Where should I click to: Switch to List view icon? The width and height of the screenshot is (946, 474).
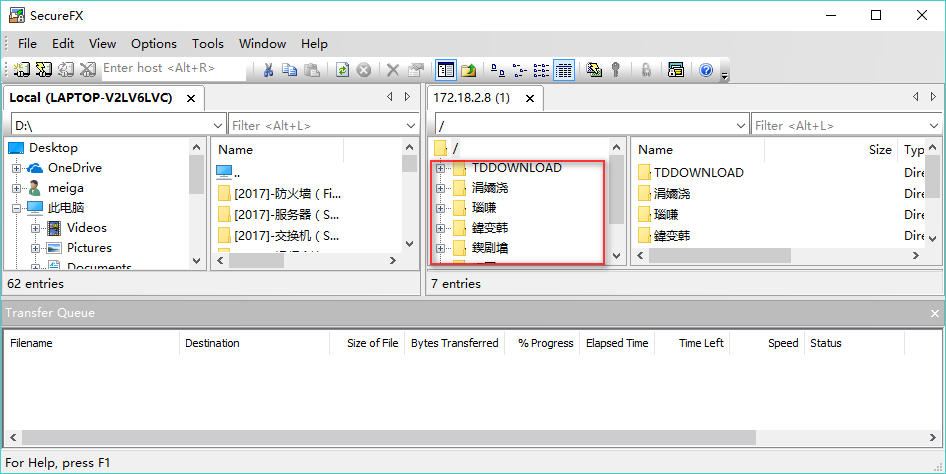coord(541,70)
